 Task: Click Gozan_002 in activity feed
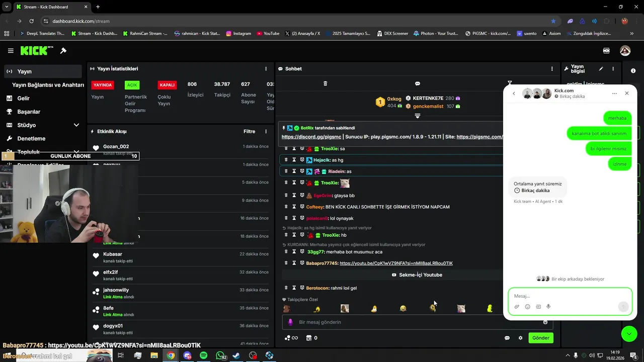click(x=116, y=146)
